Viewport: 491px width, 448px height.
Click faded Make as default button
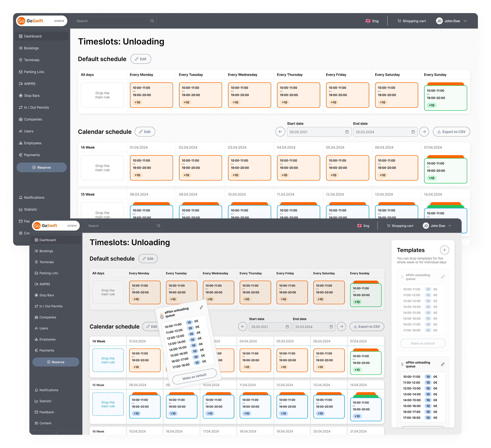423,343
